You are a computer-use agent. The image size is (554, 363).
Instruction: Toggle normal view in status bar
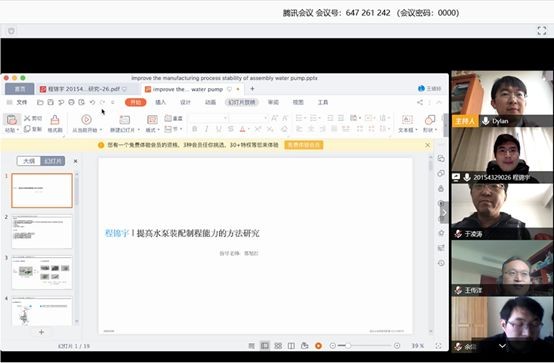tap(265, 346)
